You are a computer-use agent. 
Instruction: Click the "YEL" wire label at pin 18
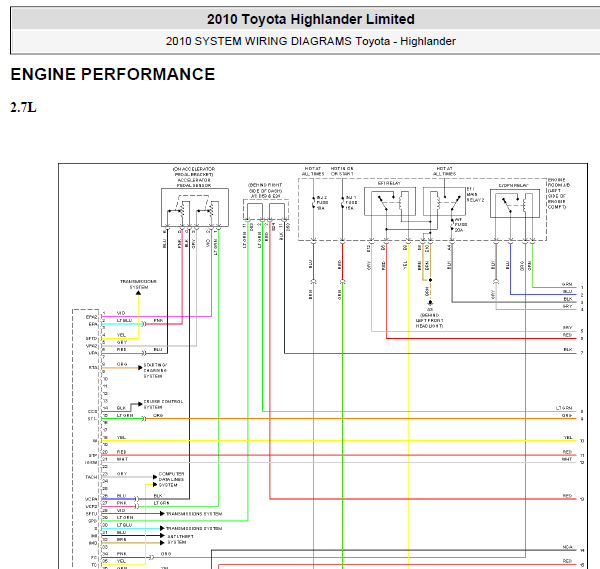(x=121, y=437)
